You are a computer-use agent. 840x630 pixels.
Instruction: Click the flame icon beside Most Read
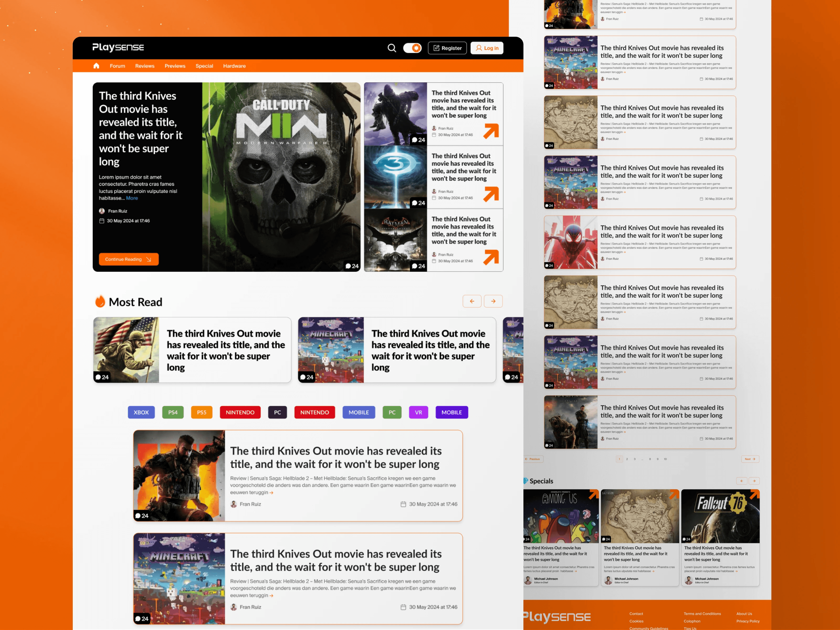click(100, 301)
